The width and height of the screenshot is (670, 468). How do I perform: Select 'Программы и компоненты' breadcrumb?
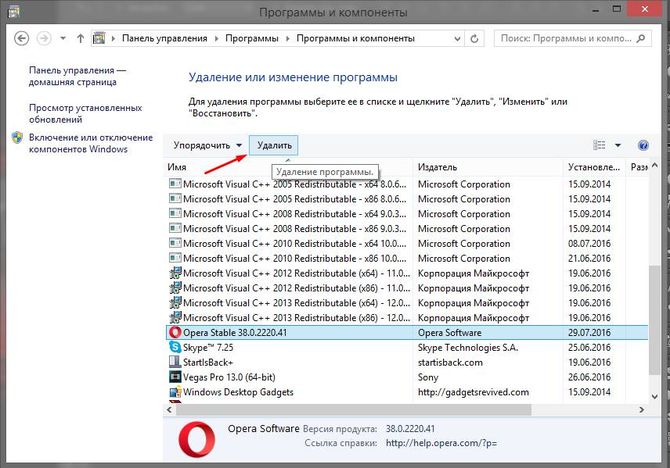pos(356,38)
